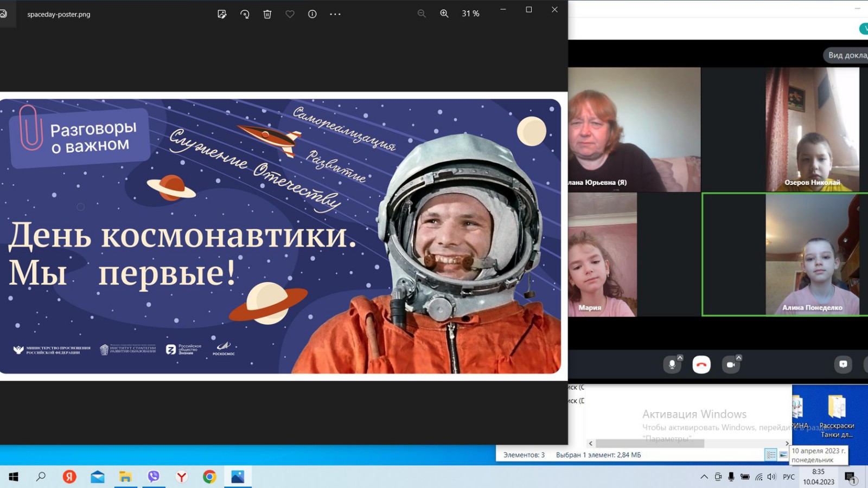Click the microphone tray icon
The image size is (868, 488).
click(x=731, y=477)
